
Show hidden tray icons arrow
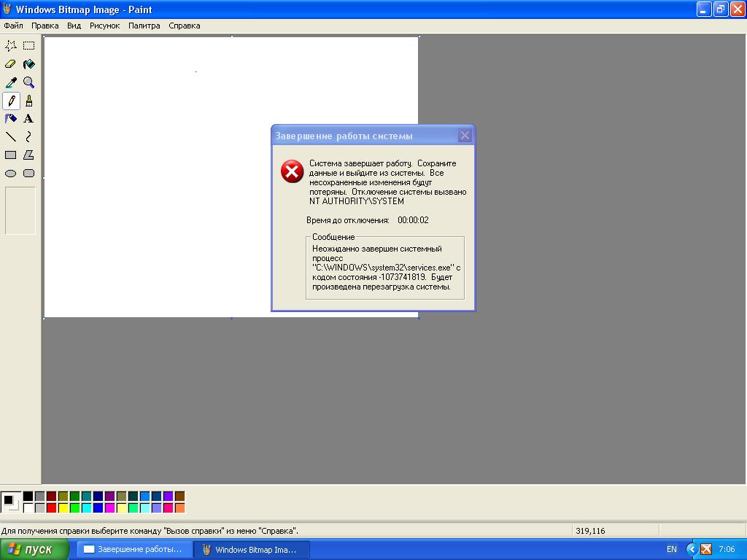pos(692,550)
